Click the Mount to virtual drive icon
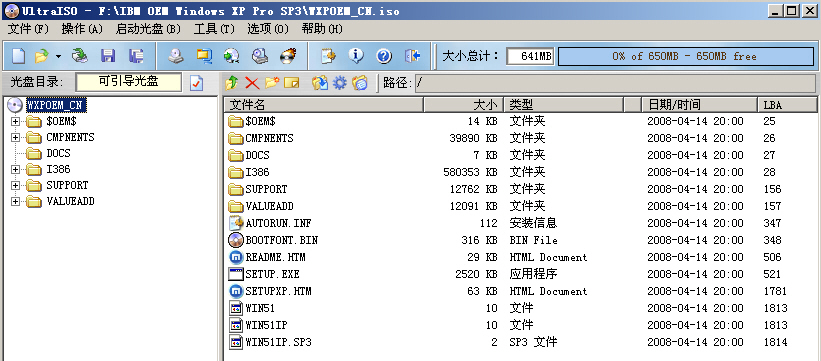This screenshot has height=361, width=821. pyautogui.click(x=260, y=56)
